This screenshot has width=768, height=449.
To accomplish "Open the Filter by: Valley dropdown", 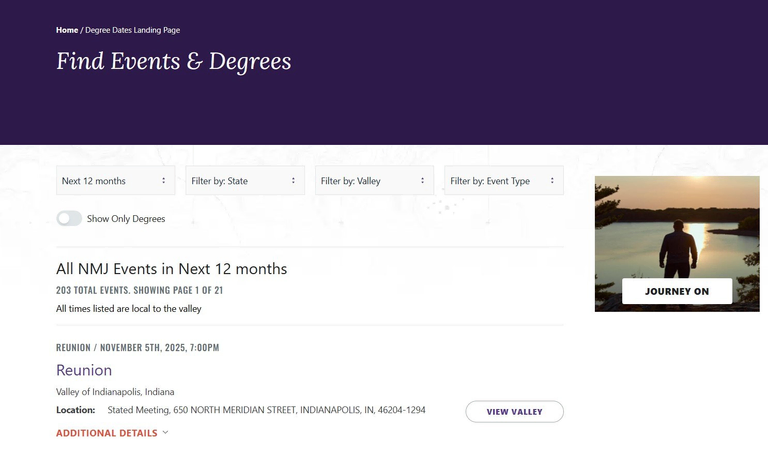I will [x=374, y=181].
